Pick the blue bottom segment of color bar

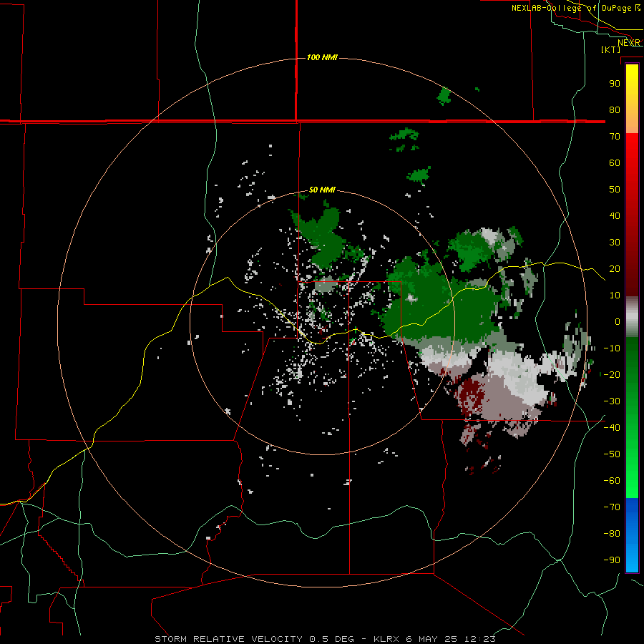click(x=632, y=535)
